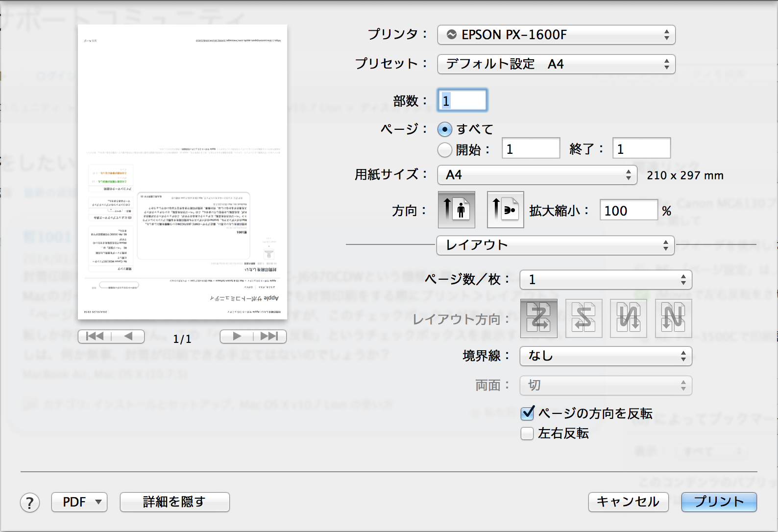Uncheck ページの方向を反転 checkbox
Image resolution: width=778 pixels, height=532 pixels.
point(528,413)
